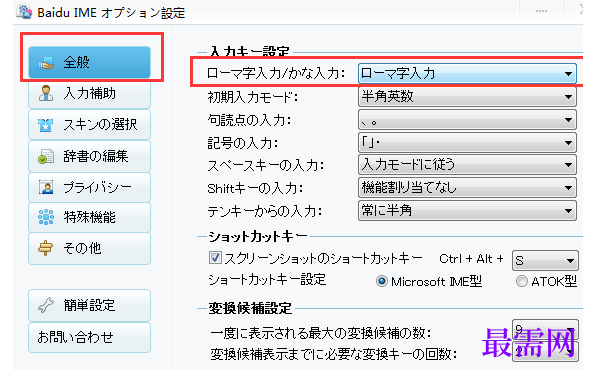The width and height of the screenshot is (594, 374).
Task: Open the 特殊機能 tab
Action: coord(89,217)
